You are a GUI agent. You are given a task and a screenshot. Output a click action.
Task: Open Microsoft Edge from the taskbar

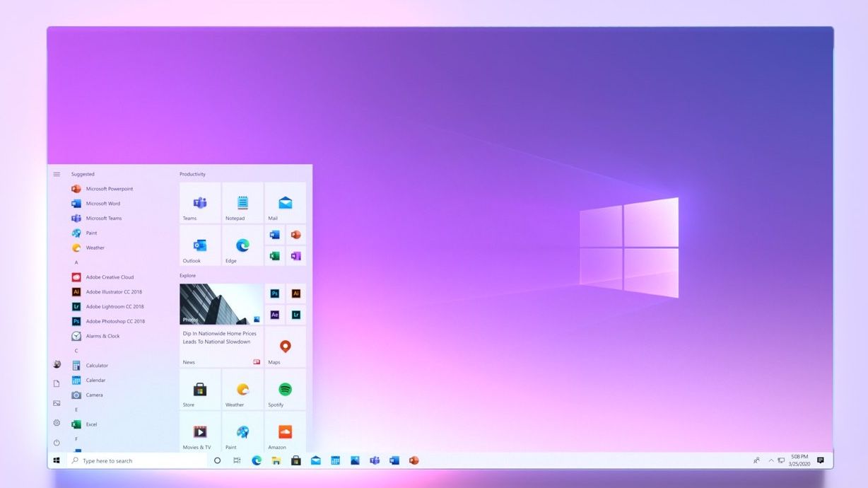[257, 460]
